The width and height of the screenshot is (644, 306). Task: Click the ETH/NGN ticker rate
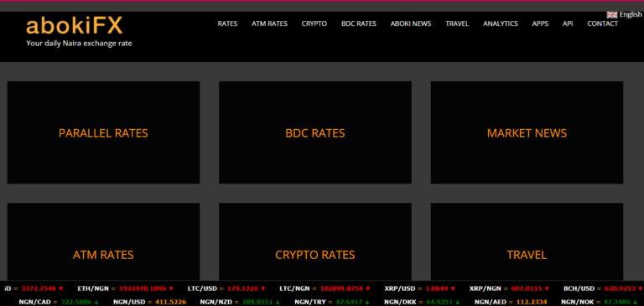point(126,288)
